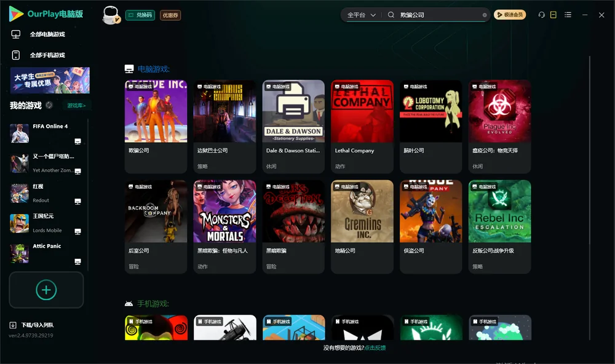Screen dimensions: 615x364
Task: Open the 黑暗欺骗 Dark Deception card
Action: 293,227
